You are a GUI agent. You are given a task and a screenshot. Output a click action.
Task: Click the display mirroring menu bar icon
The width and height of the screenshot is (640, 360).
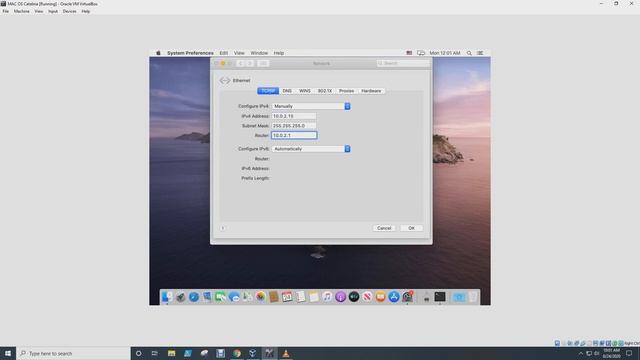[x=421, y=53]
